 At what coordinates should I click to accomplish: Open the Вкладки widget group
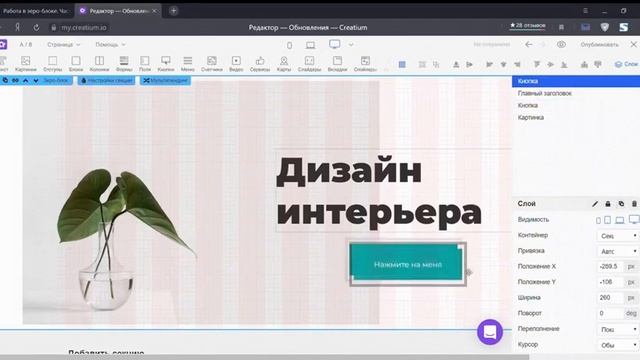tap(338, 64)
